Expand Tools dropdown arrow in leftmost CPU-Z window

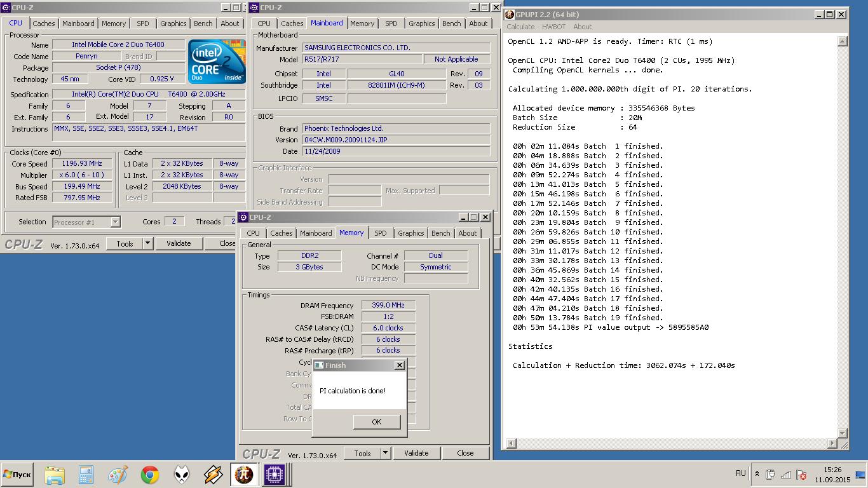point(147,243)
